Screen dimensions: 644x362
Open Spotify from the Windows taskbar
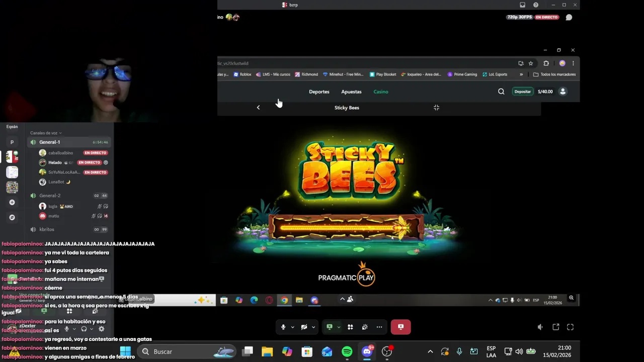(347, 351)
